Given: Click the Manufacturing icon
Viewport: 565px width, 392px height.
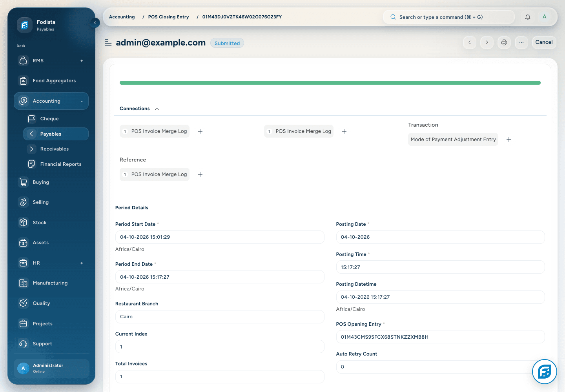Looking at the screenshot, I should pos(24,283).
